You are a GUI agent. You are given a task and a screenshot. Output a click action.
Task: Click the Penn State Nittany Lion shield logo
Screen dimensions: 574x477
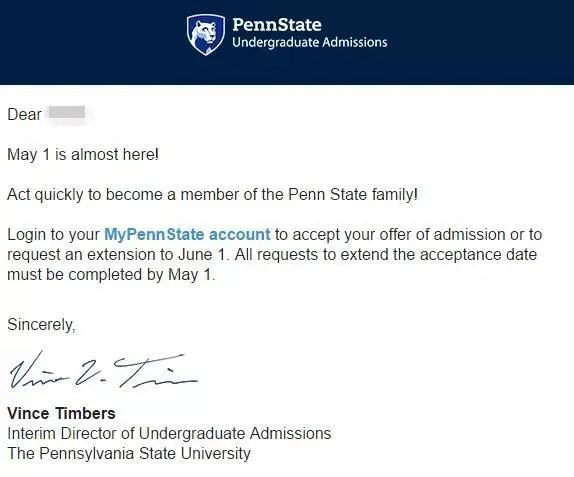[x=205, y=34]
